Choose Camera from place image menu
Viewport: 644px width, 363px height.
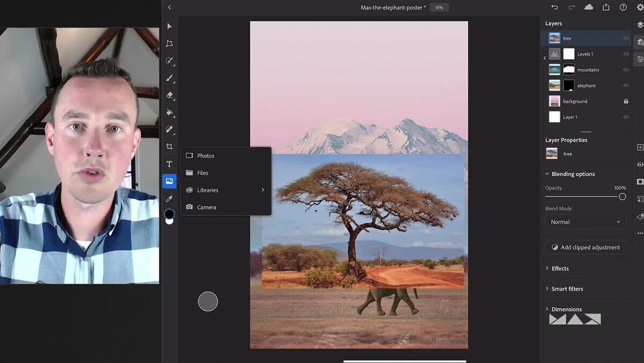pyautogui.click(x=206, y=207)
